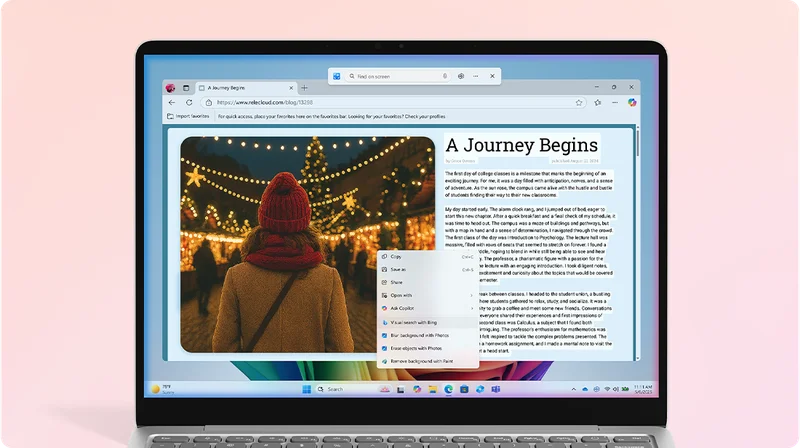Open the weather widget on taskbar
This screenshot has width=800, height=448.
(163, 389)
